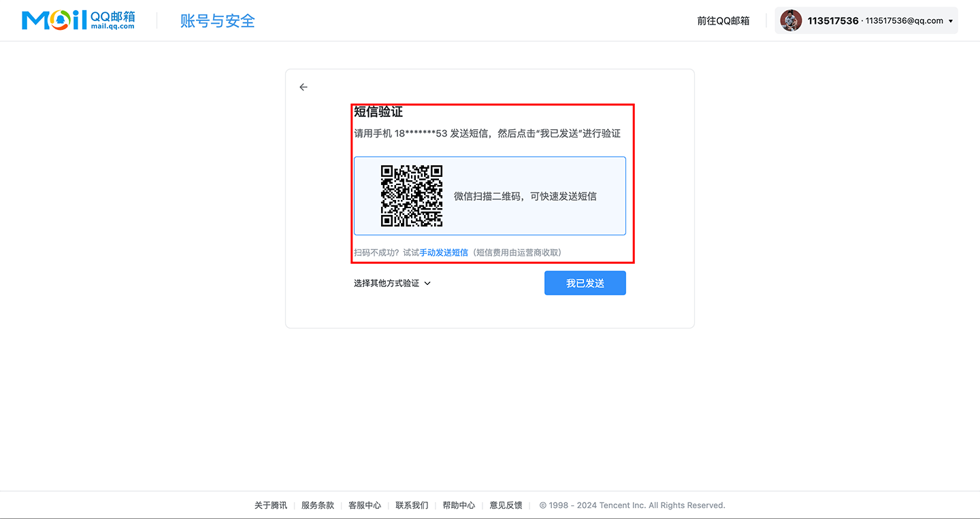The height and width of the screenshot is (519, 980).
Task: Expand the account dropdown arrow
Action: [x=950, y=21]
